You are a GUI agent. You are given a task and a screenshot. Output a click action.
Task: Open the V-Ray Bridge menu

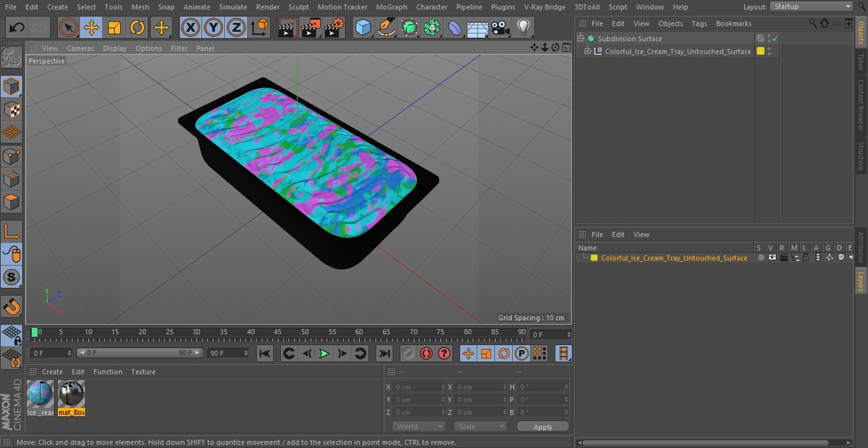click(545, 7)
